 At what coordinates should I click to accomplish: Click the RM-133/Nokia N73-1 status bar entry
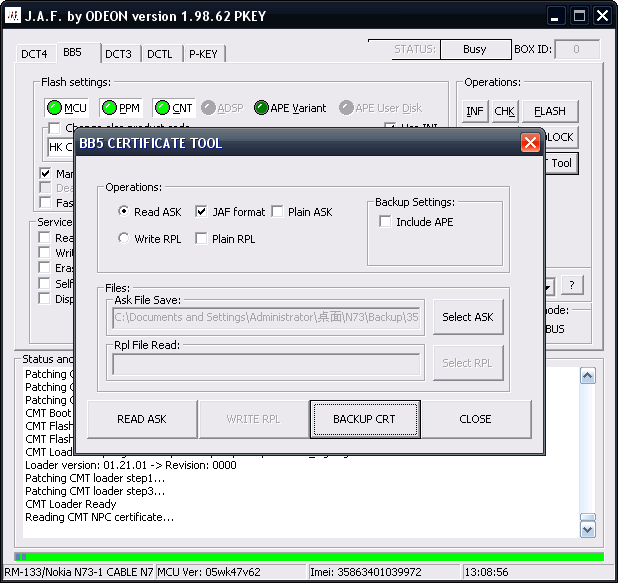[78, 572]
